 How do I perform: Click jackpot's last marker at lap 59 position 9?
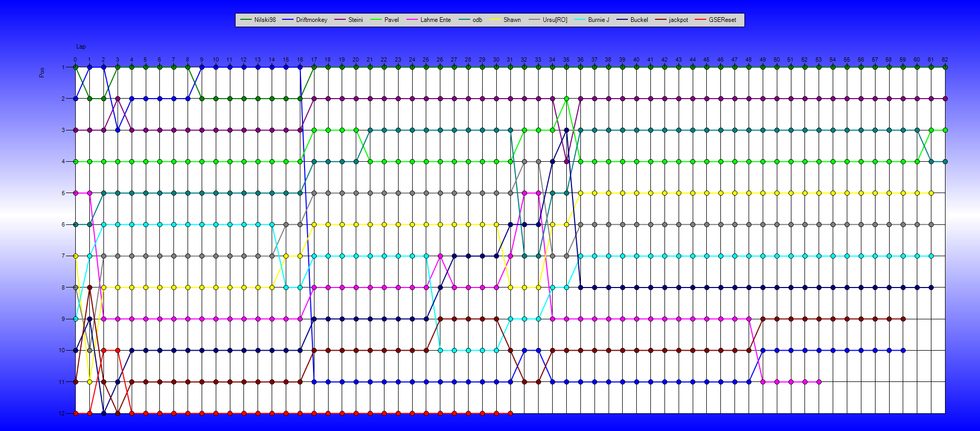[903, 319]
